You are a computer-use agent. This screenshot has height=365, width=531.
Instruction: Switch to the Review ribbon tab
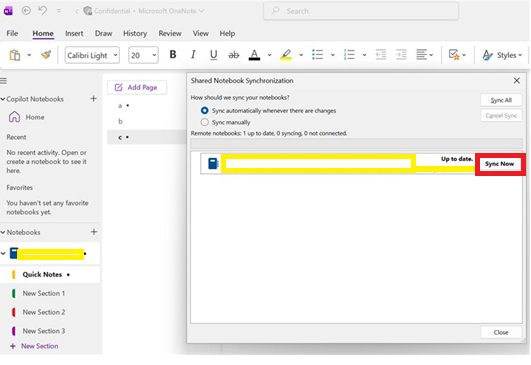pyautogui.click(x=170, y=33)
